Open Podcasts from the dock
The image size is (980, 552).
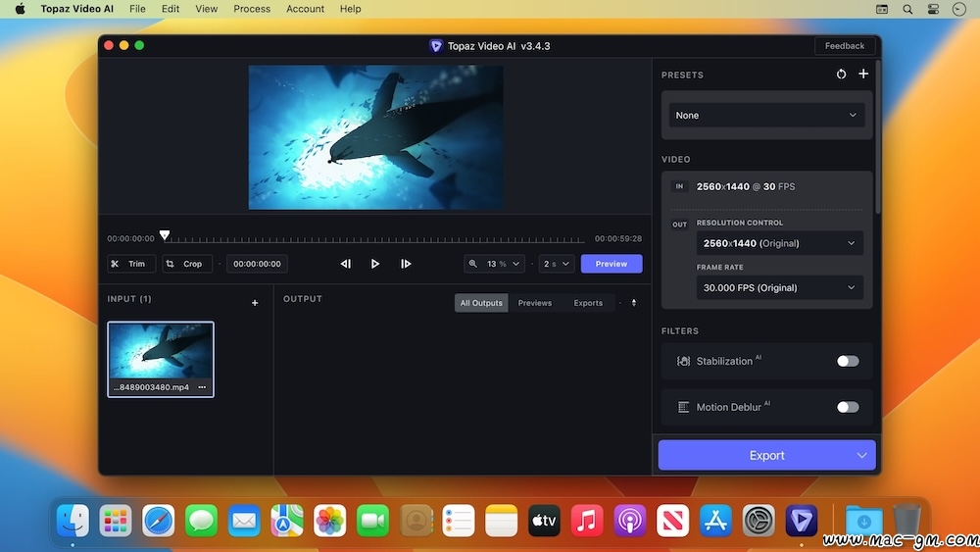[x=629, y=520]
